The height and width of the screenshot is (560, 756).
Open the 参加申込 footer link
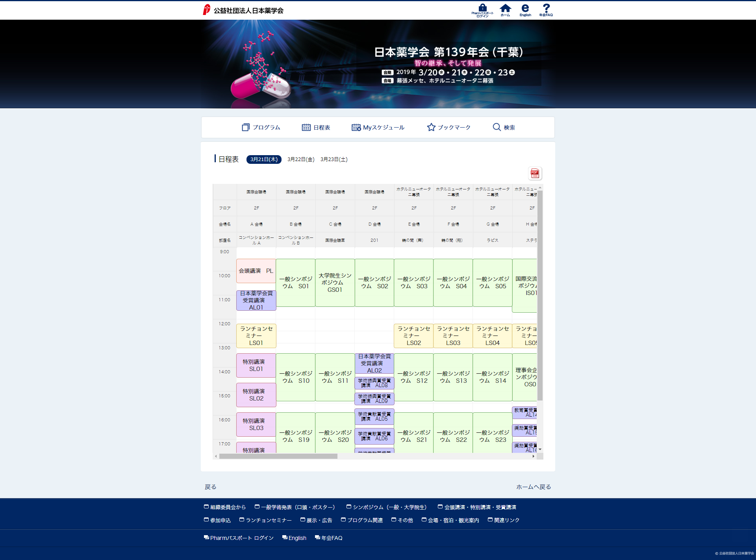(220, 520)
